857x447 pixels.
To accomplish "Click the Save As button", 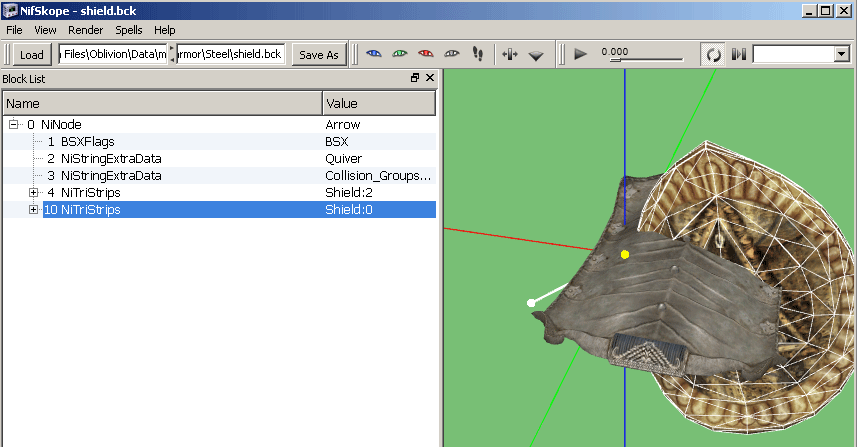I will pos(319,55).
